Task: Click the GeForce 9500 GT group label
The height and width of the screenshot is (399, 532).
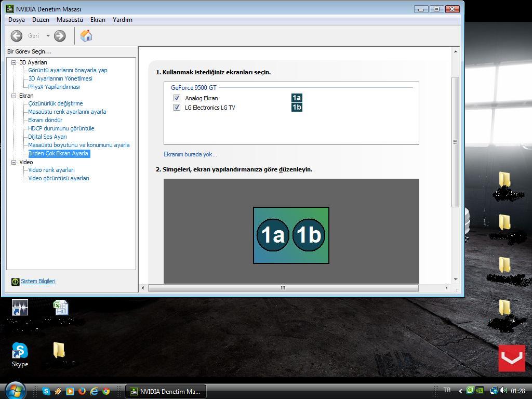Action: pos(194,87)
